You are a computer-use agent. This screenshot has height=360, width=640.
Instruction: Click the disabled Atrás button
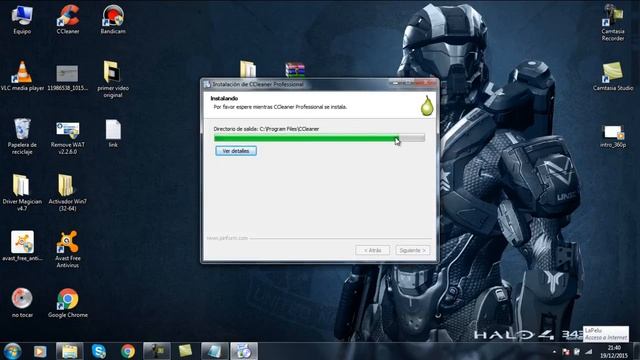tap(373, 250)
